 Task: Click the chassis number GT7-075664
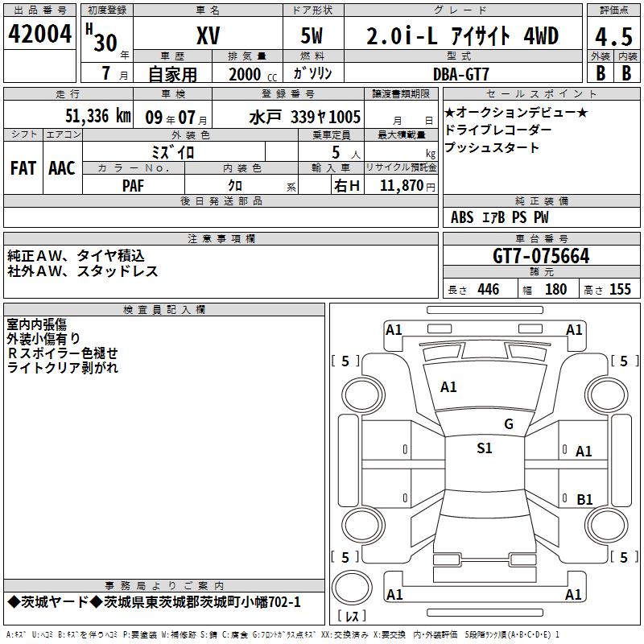pyautogui.click(x=541, y=256)
